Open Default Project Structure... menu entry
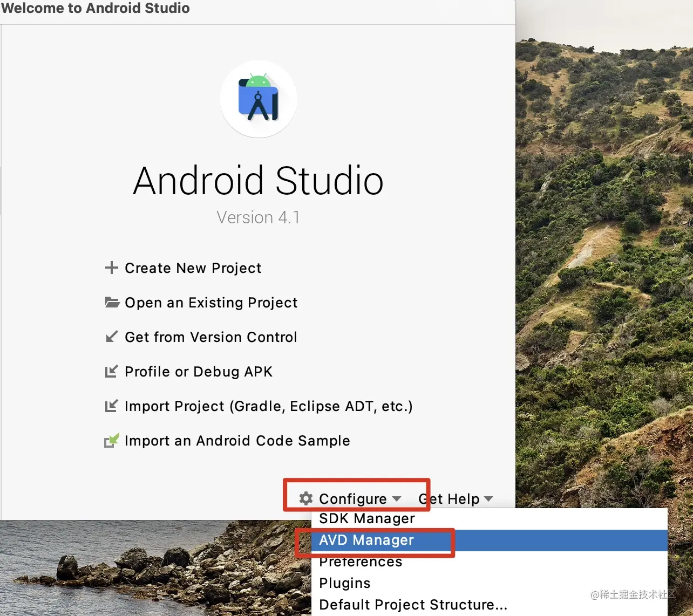The image size is (693, 616). coord(490,605)
